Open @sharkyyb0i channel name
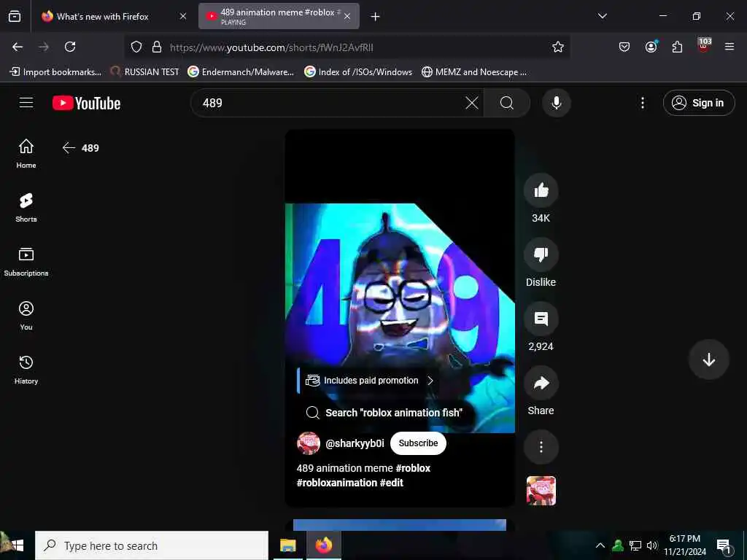Viewport: 747px width, 560px height. (x=355, y=443)
